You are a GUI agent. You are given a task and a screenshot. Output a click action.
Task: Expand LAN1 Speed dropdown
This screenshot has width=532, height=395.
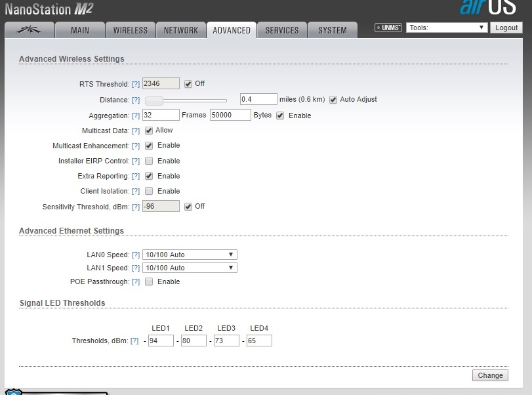pyautogui.click(x=190, y=268)
